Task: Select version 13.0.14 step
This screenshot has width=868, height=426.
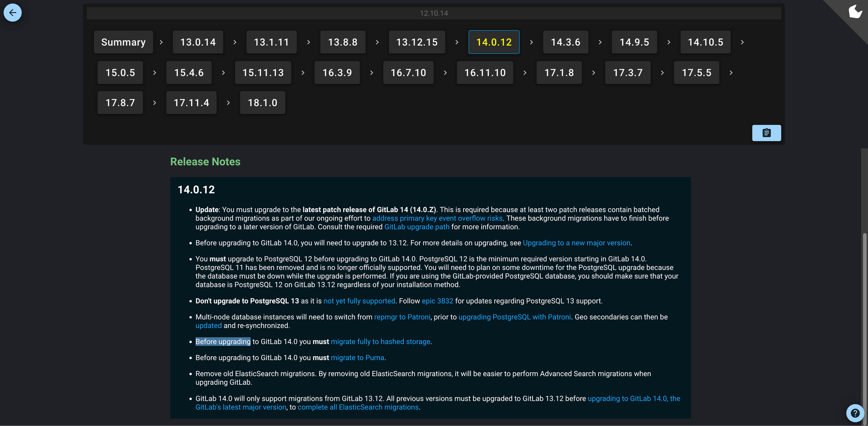Action: point(198,42)
